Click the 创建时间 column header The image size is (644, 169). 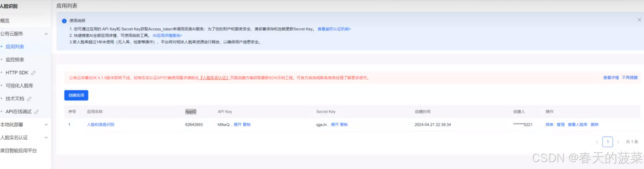(x=423, y=112)
